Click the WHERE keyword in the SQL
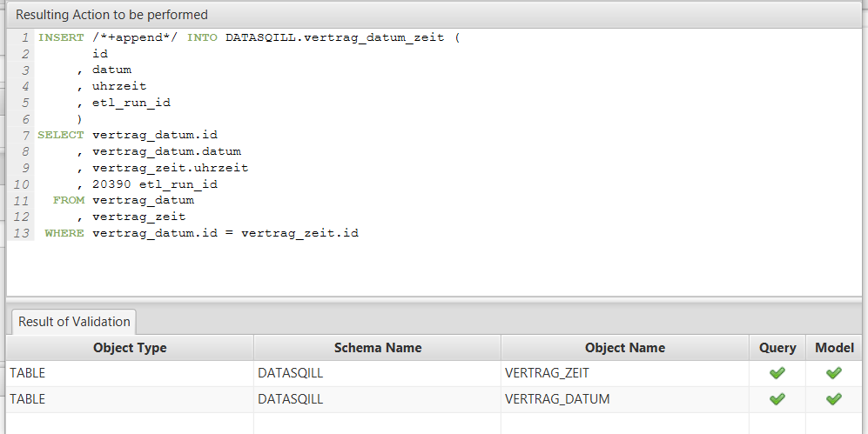868x434 pixels. pyautogui.click(x=64, y=233)
